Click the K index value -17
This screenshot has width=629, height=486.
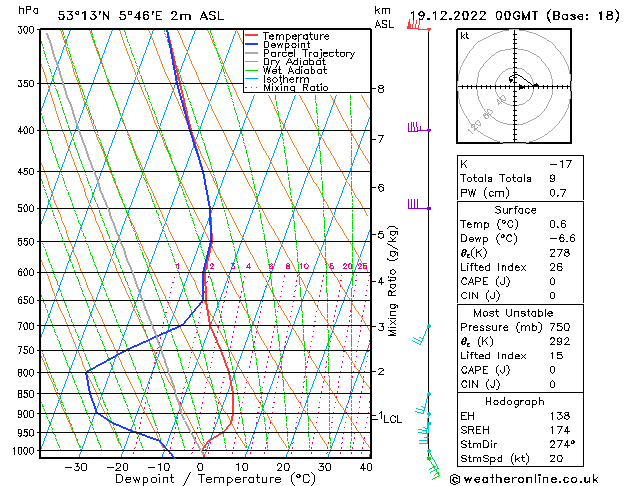pyautogui.click(x=561, y=164)
